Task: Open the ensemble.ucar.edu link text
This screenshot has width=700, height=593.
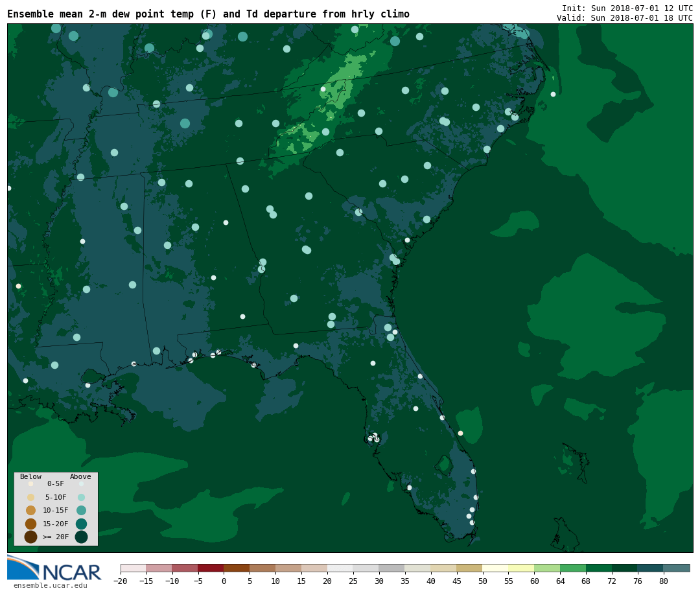Action: pos(51,585)
